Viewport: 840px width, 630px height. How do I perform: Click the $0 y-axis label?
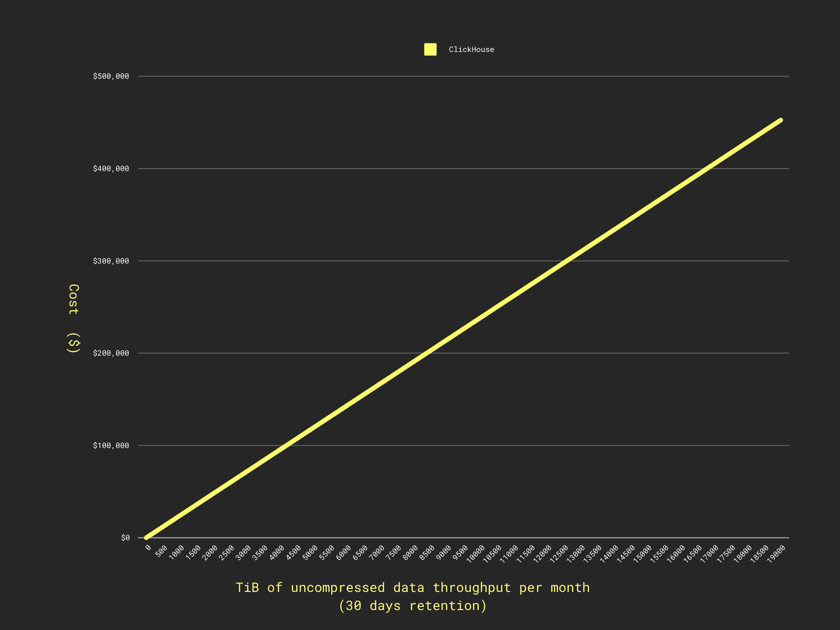125,538
